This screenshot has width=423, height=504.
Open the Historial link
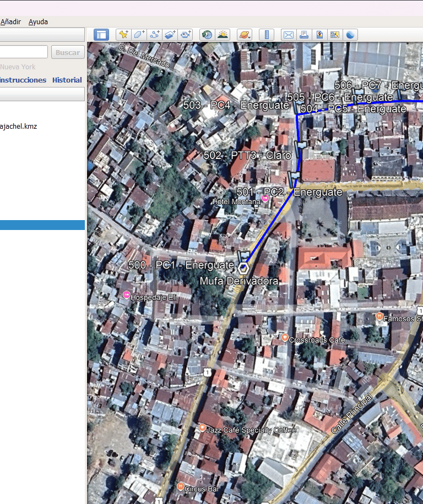click(x=67, y=80)
